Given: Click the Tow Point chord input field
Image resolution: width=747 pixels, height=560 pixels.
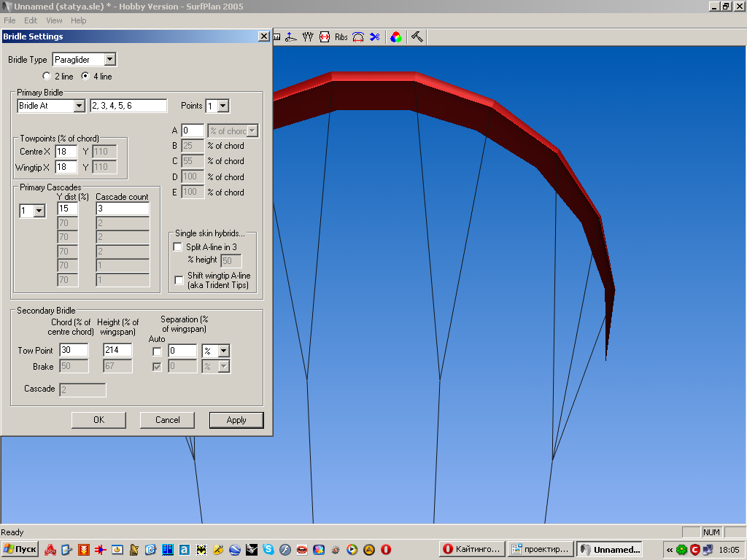Looking at the screenshot, I should [74, 350].
